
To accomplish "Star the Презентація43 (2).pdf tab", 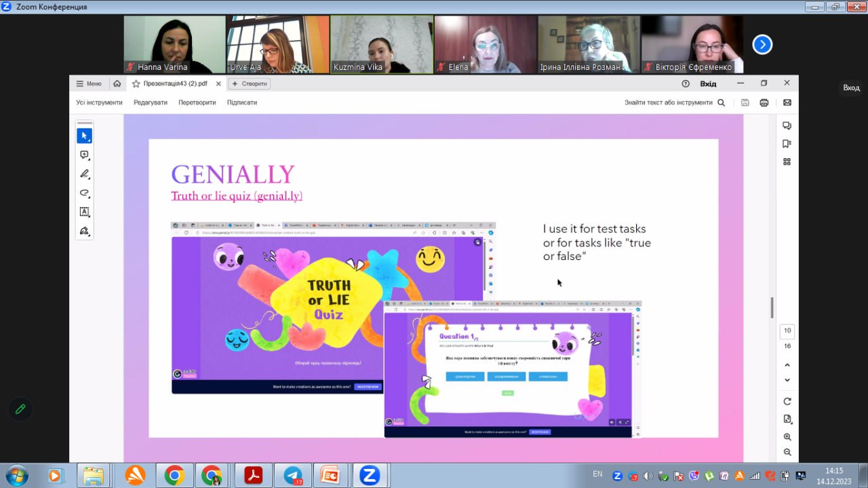I will [136, 84].
